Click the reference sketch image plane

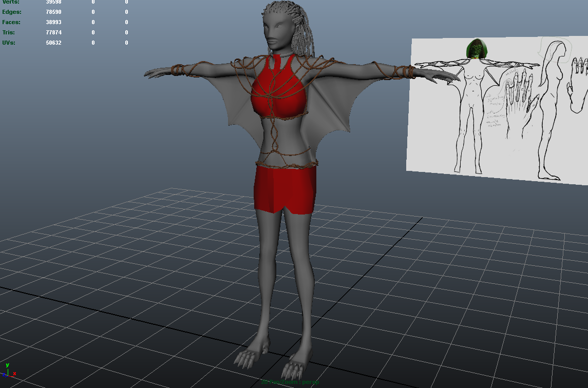pos(497,110)
